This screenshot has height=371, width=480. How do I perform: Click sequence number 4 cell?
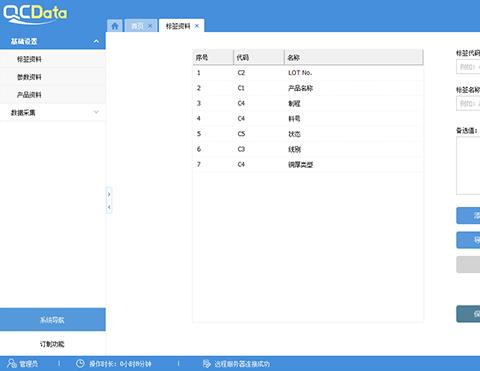coord(199,119)
